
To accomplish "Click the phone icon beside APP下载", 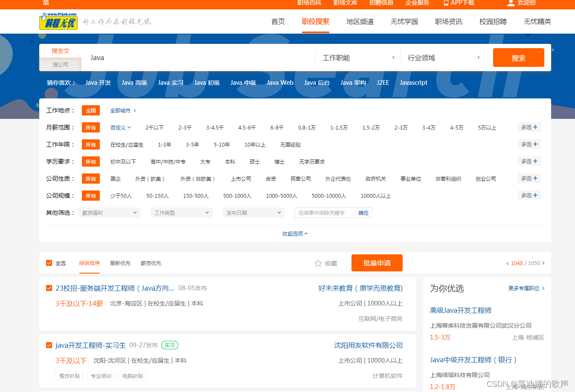I will click(x=446, y=3).
